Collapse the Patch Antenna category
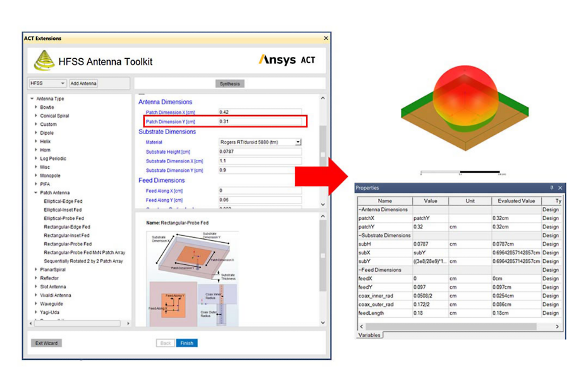588x392 pixels. [36, 193]
